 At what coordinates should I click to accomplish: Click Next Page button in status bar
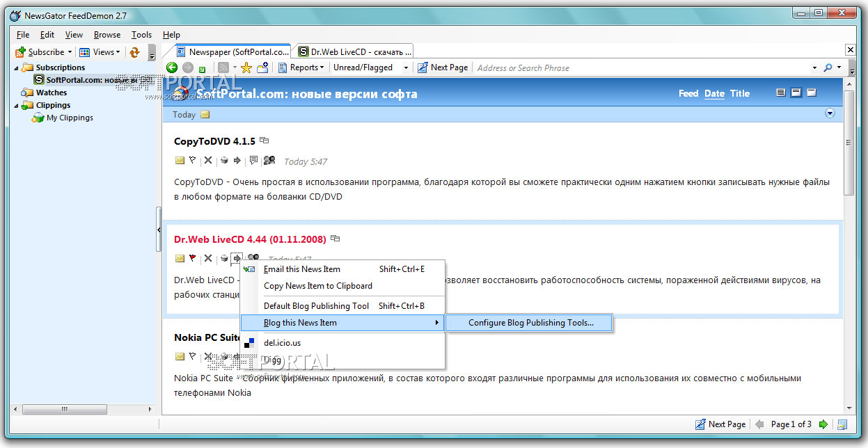(720, 424)
